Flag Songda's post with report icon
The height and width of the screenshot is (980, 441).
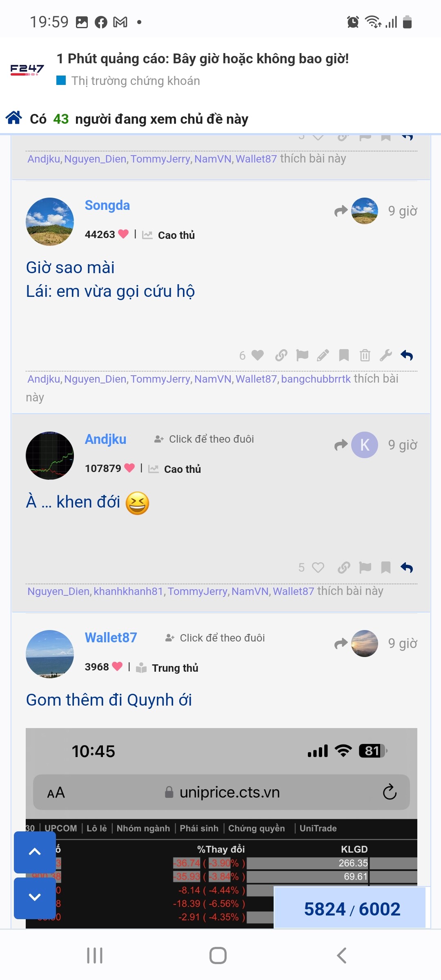tap(302, 355)
